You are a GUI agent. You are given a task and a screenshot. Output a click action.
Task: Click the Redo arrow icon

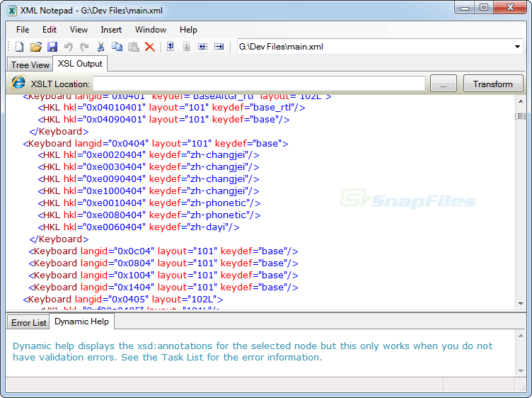point(84,47)
